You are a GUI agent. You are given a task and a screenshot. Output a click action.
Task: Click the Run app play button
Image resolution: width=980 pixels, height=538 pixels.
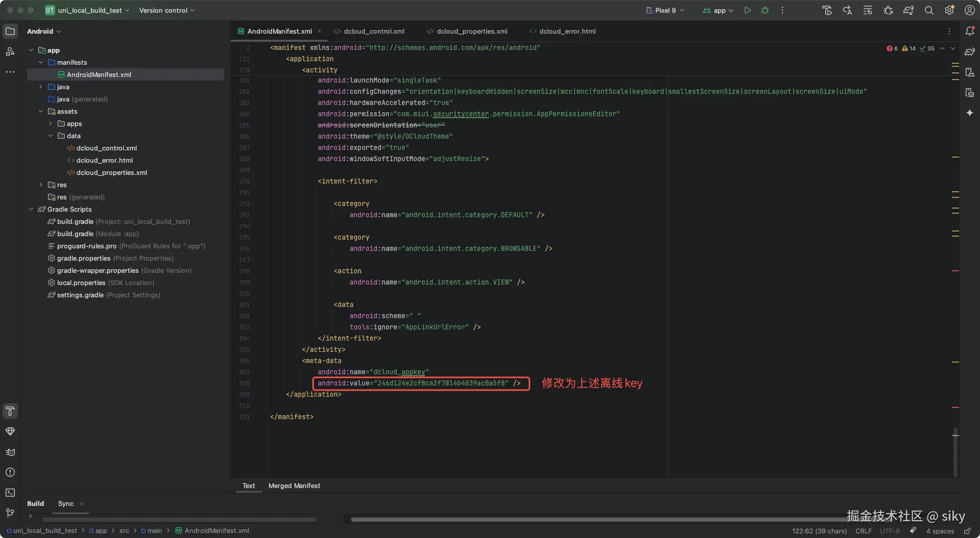pos(747,10)
